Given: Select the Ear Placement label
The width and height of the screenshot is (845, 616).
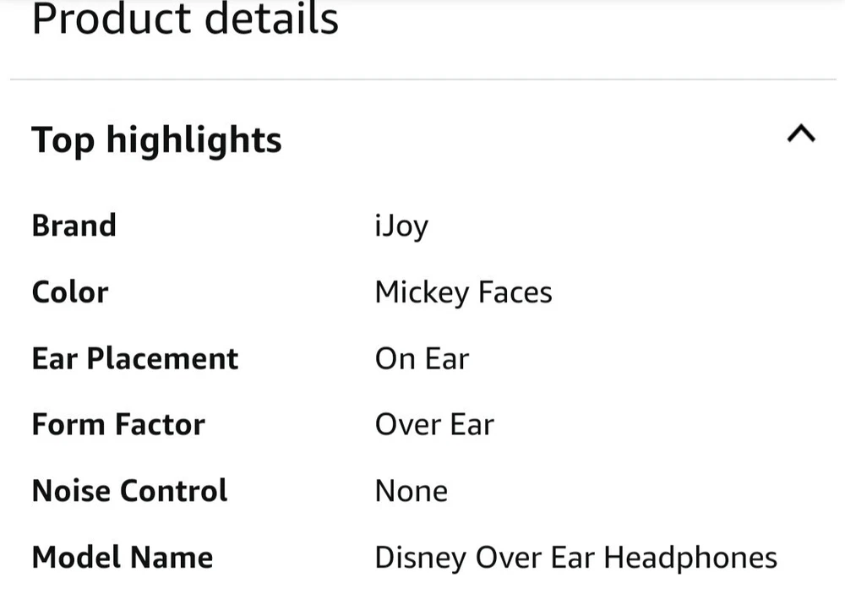Looking at the screenshot, I should (135, 358).
